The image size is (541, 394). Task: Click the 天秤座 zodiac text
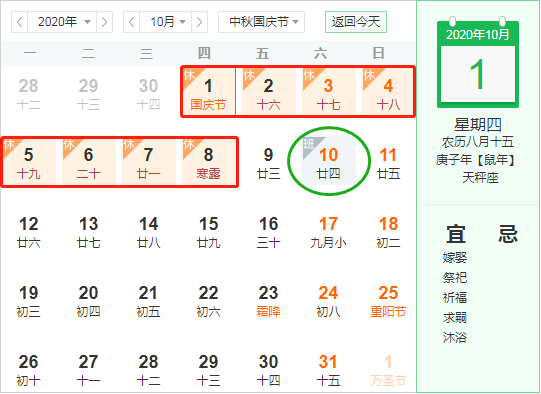point(480,178)
